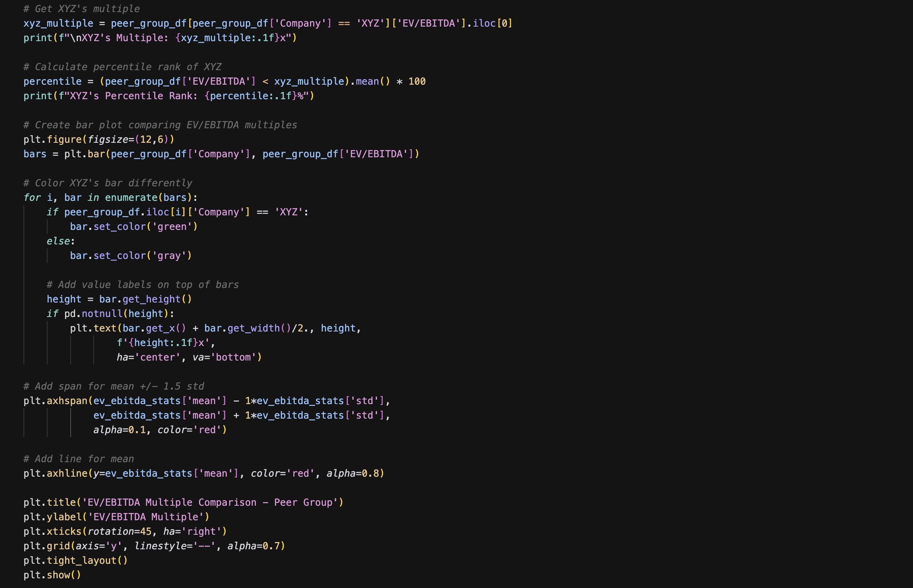Screen dimensions: 913x588
Task: Click the height = bar.get_height() line
Action: coord(119,299)
